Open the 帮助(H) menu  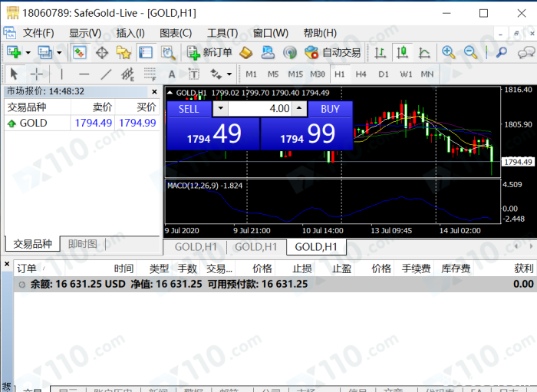click(x=320, y=33)
